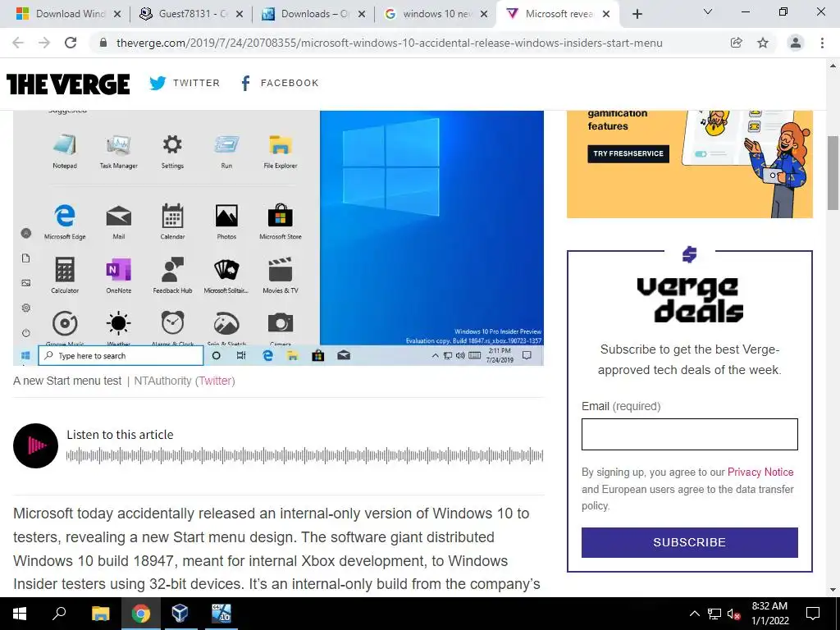This screenshot has width=840, height=630.
Task: Reload the page with refresh icon
Action: [71, 43]
